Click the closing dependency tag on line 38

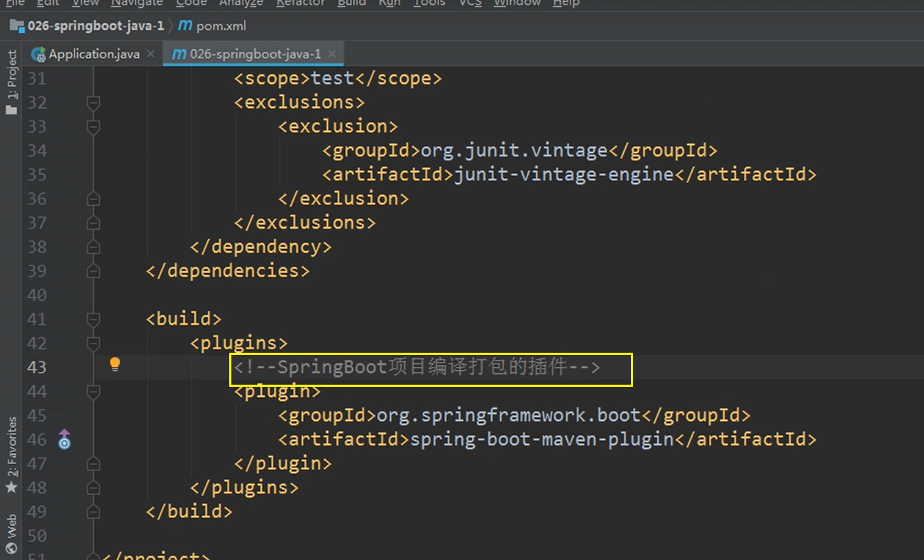tap(261, 246)
